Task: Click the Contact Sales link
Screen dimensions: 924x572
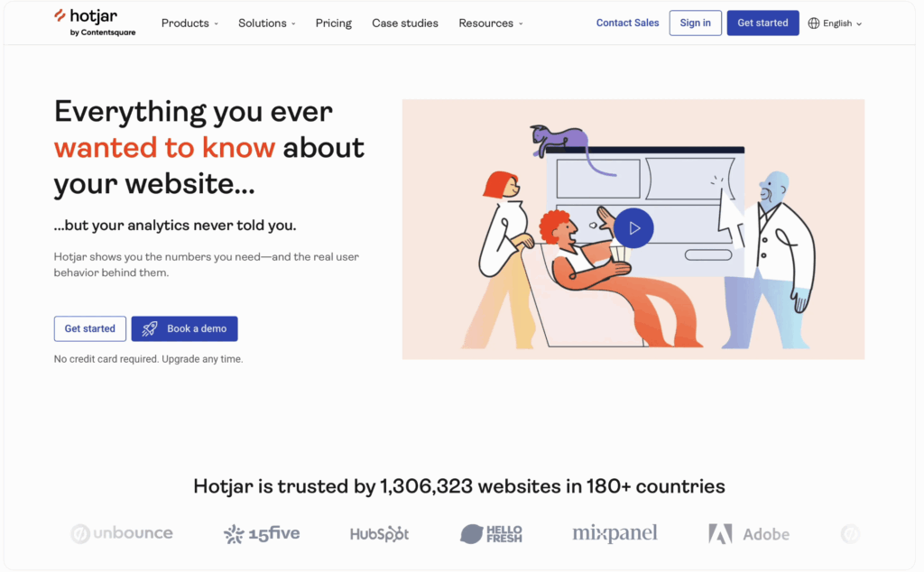Action: click(627, 23)
